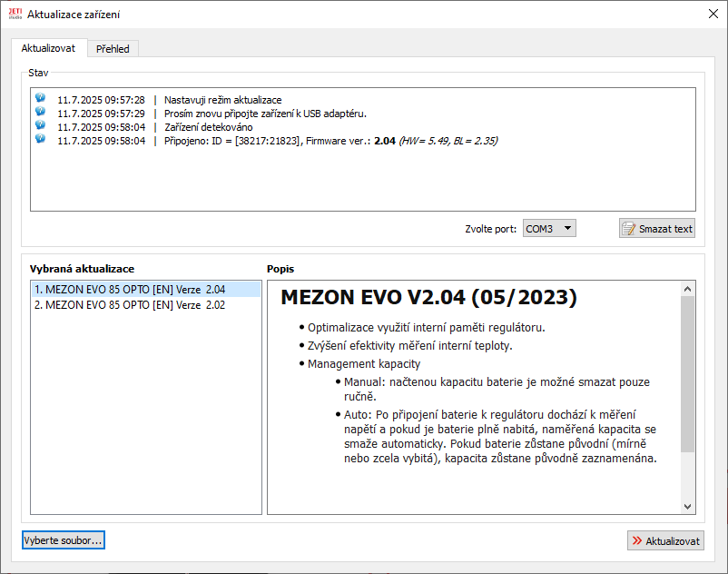The height and width of the screenshot is (574, 728).
Task: Click the heading 'MEZON EVO V2.04 (05/2023)'
Action: (428, 297)
